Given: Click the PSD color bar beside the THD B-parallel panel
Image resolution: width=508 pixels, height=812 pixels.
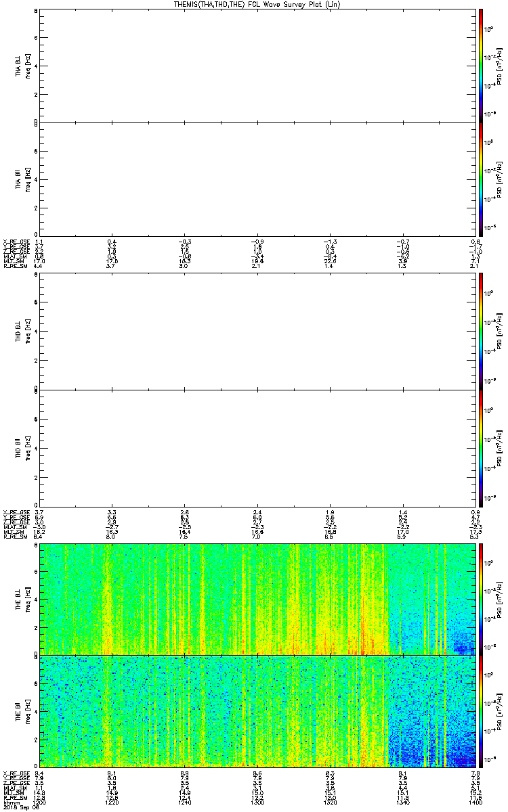Looking at the screenshot, I should [482, 447].
